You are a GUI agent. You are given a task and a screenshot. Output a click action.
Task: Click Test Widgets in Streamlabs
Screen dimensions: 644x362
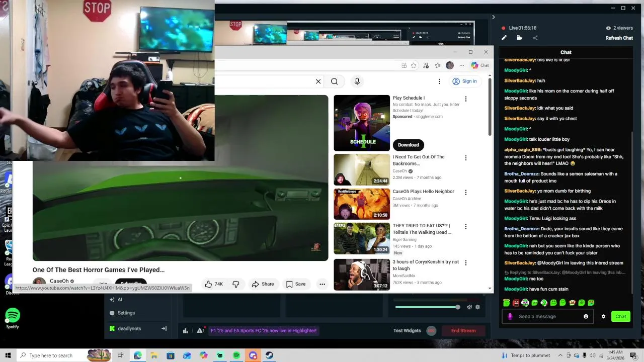point(407,330)
